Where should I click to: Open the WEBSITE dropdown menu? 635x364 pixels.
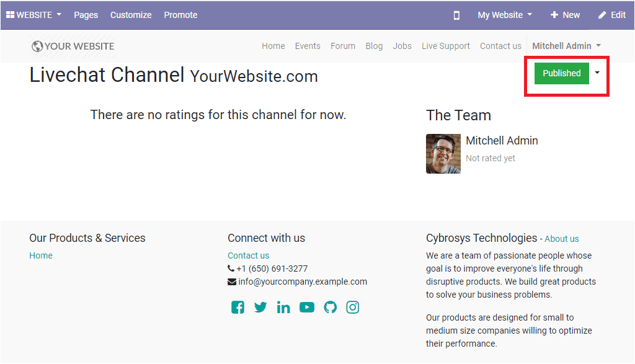[x=33, y=15]
